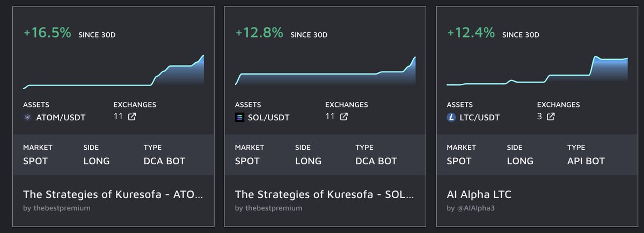
Task: Open exchanges link icon on LTC/USDT card
Action: click(x=551, y=116)
